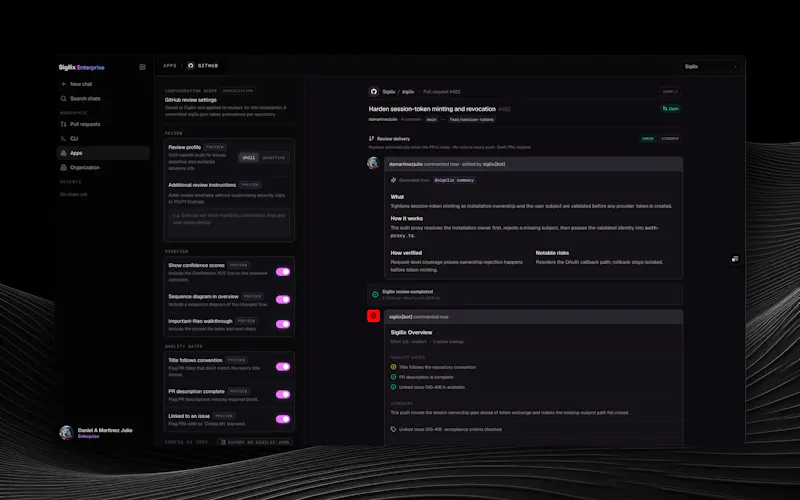Screen dimensions: 800x500
Task: Click the Sigilix owner link in PR header
Action: pyautogui.click(x=389, y=92)
